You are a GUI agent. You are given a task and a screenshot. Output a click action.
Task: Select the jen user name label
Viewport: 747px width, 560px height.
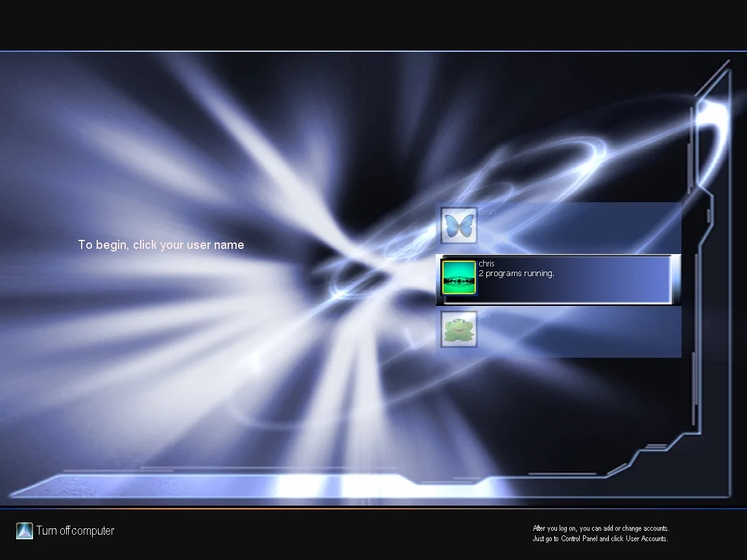point(484,316)
